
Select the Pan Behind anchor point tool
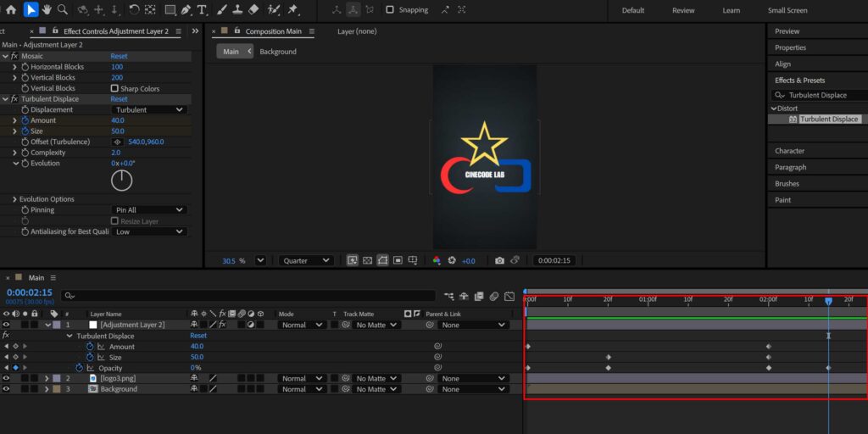pyautogui.click(x=150, y=9)
